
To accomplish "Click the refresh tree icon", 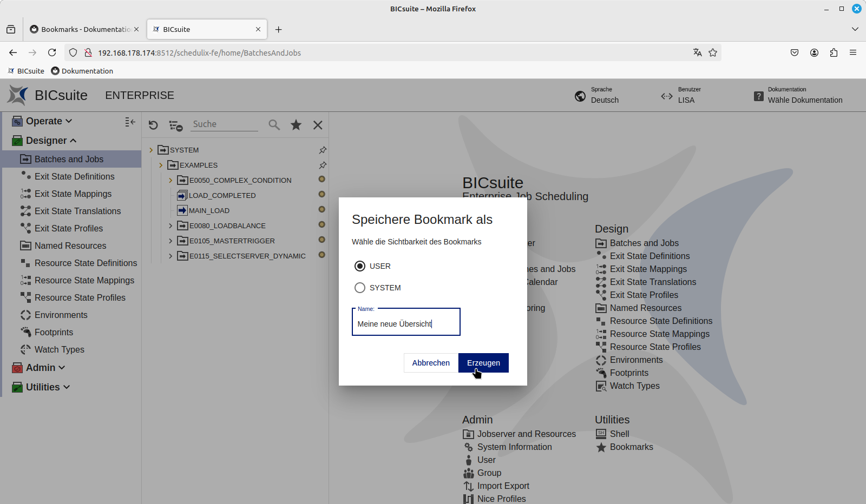I will tap(153, 125).
